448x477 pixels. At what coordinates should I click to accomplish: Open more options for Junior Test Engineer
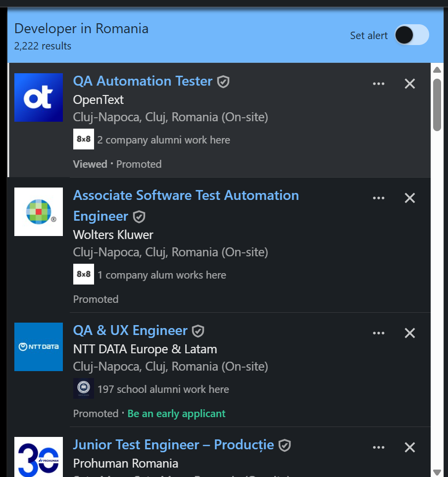pos(379,447)
